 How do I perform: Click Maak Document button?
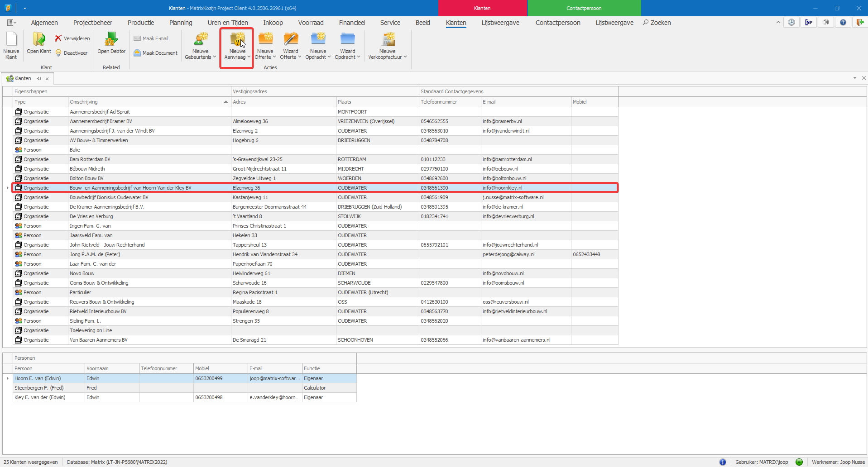(x=155, y=53)
